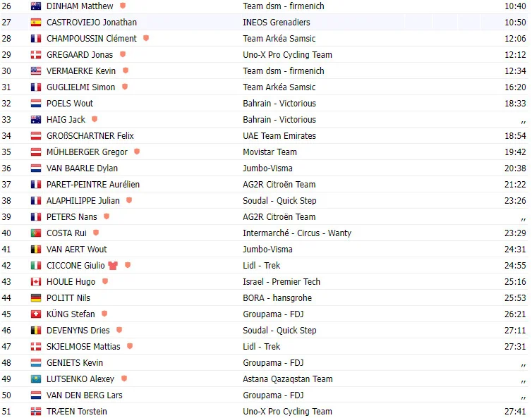Open Israel - Premier Tech team
Screen dimensions: 532x418
click(282, 282)
